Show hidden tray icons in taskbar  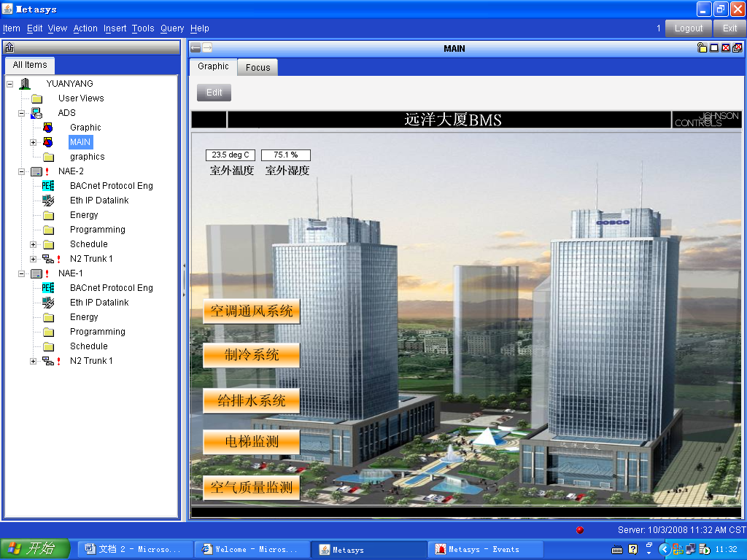pyautogui.click(x=664, y=549)
